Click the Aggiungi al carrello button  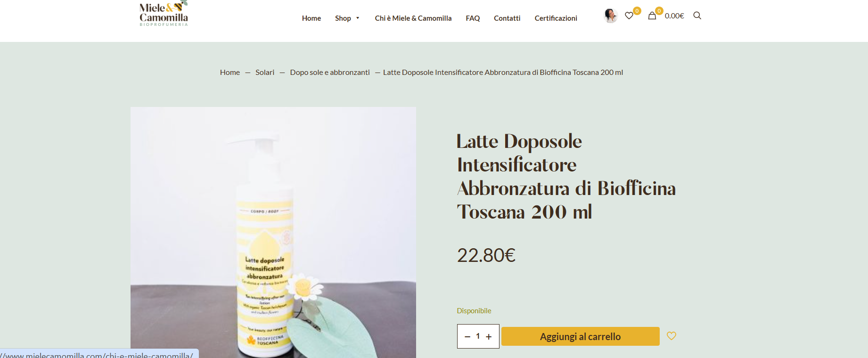[x=581, y=336]
